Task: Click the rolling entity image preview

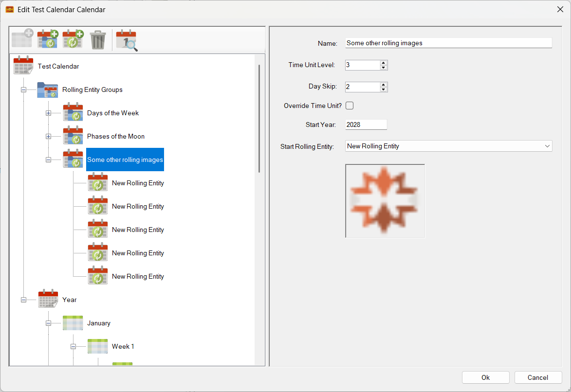Action: [x=385, y=201]
